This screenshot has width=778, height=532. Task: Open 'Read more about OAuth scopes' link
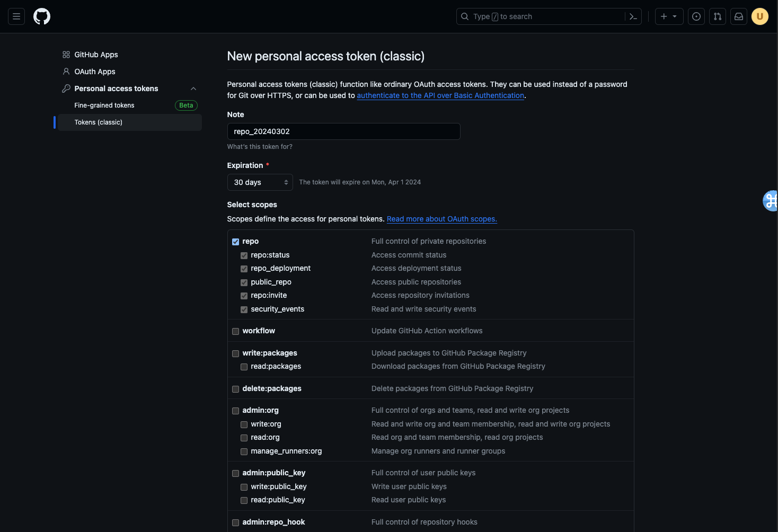pyautogui.click(x=441, y=219)
